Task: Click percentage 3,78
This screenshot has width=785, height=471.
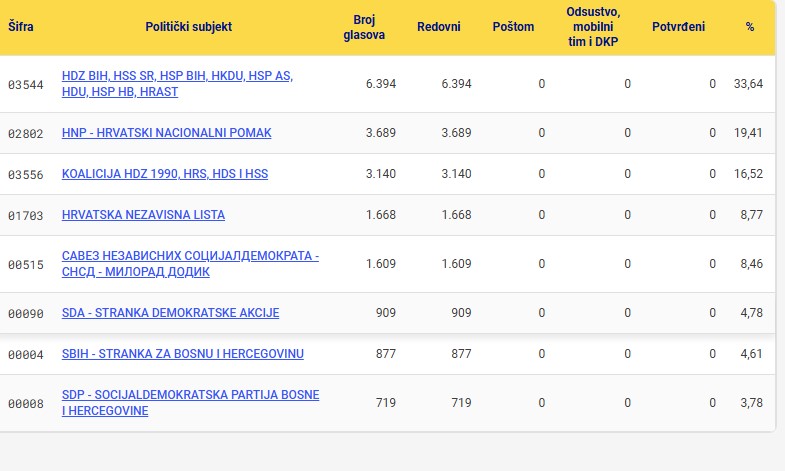Action: point(751,402)
